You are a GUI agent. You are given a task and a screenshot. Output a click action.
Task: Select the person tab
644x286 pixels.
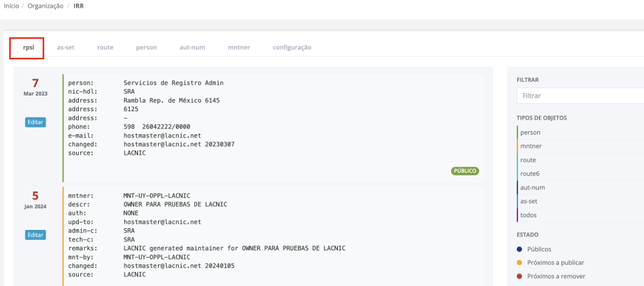pos(146,47)
